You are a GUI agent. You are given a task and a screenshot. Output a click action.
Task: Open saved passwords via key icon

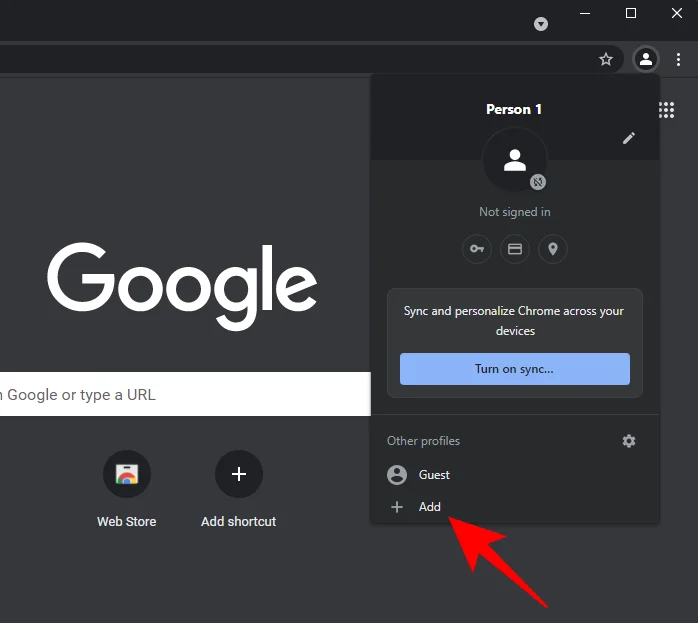(x=477, y=249)
